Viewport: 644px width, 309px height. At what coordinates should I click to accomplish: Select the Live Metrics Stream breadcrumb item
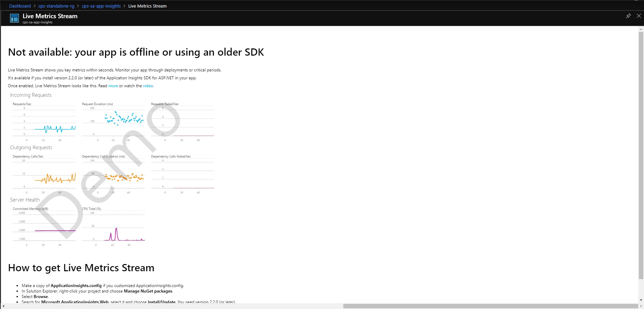point(147,6)
